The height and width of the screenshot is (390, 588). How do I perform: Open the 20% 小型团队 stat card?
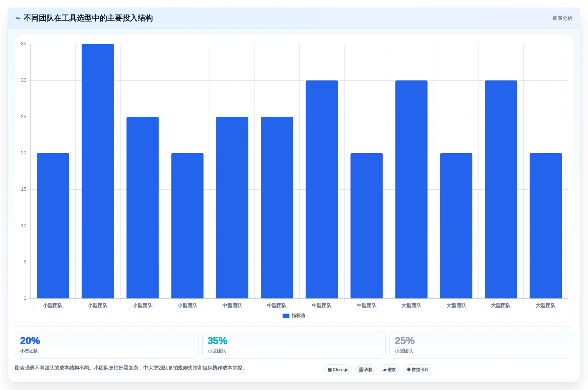[106, 345]
